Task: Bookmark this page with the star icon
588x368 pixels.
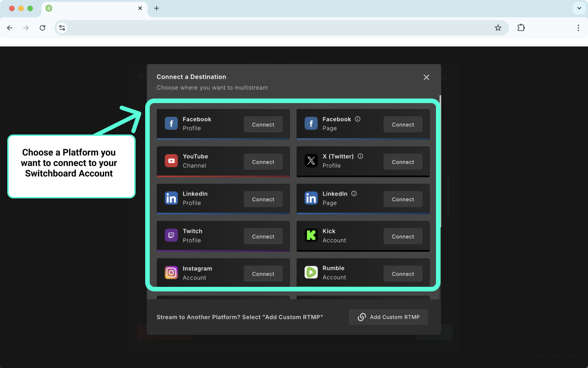Action: (498, 28)
